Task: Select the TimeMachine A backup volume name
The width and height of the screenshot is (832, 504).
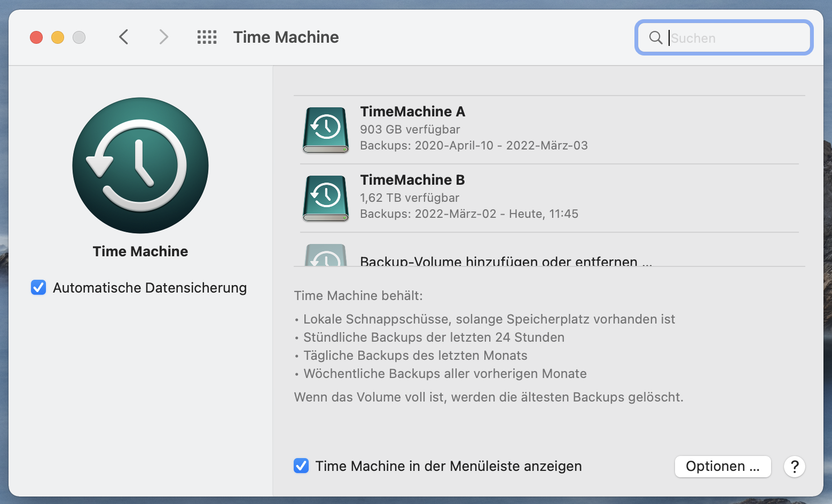Action: (x=412, y=112)
